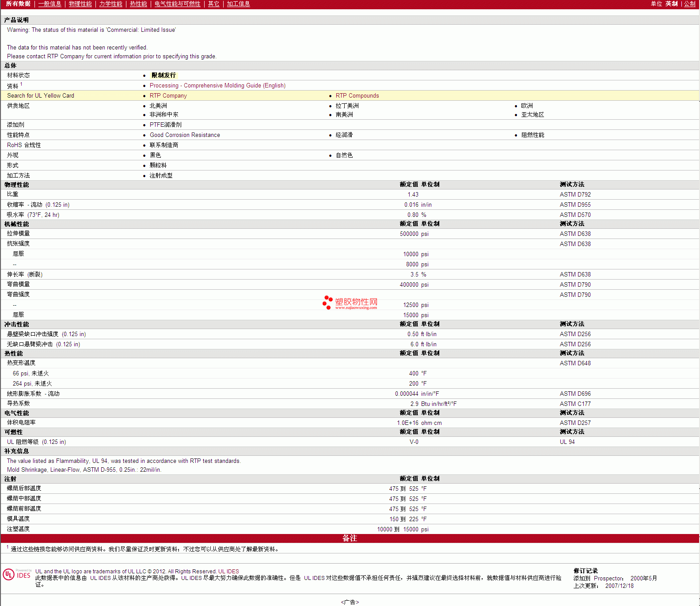
Task: Open the RTP Compounds link
Action: click(x=357, y=96)
